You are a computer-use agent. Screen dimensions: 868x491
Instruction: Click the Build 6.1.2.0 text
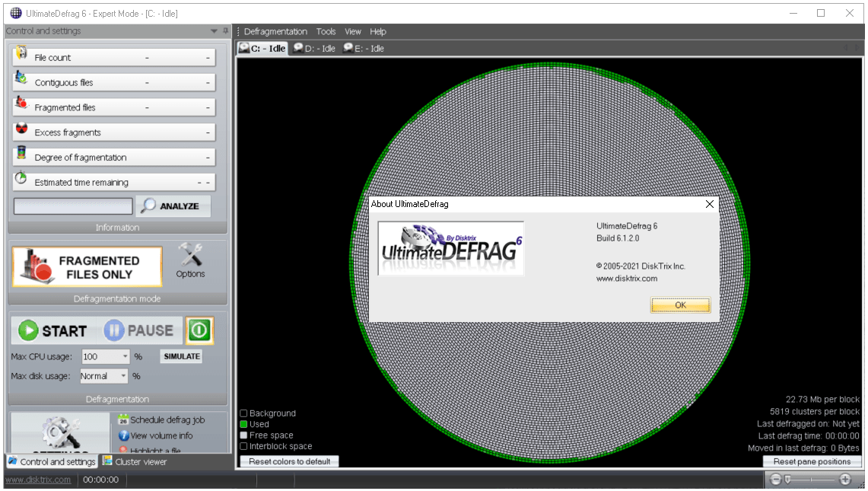(x=618, y=238)
